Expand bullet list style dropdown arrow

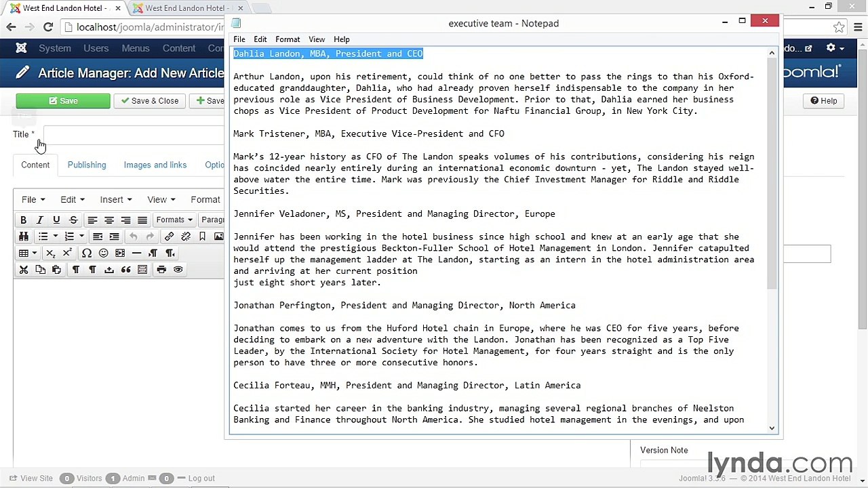coord(55,237)
